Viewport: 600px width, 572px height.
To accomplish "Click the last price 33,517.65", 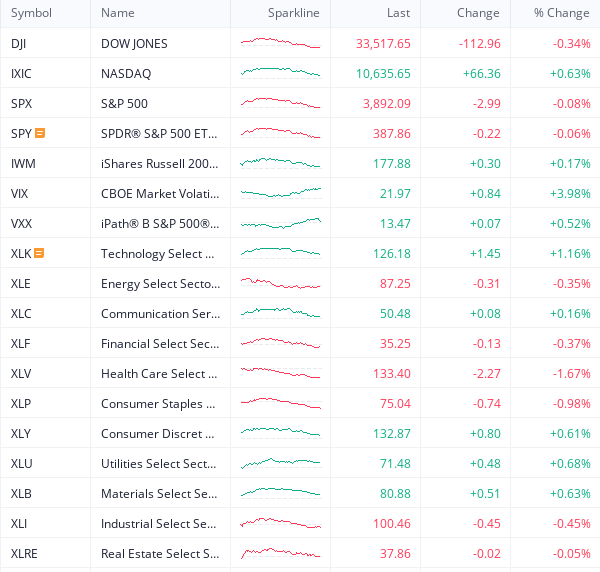I will 383,44.
